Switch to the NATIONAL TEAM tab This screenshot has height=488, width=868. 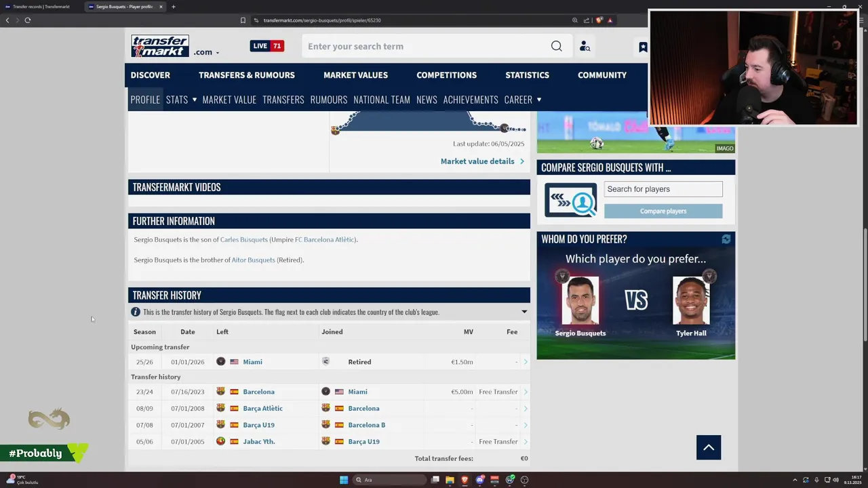point(382,100)
